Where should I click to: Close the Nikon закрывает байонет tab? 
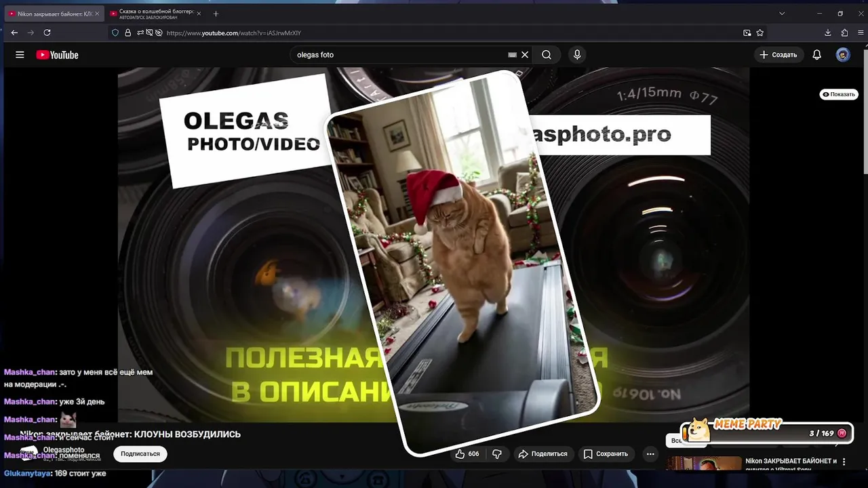(x=97, y=14)
